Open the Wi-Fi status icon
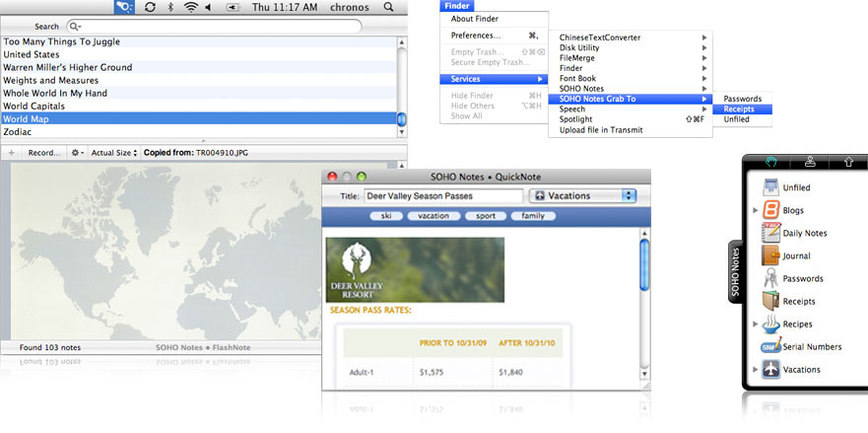The width and height of the screenshot is (868, 433). [191, 7]
